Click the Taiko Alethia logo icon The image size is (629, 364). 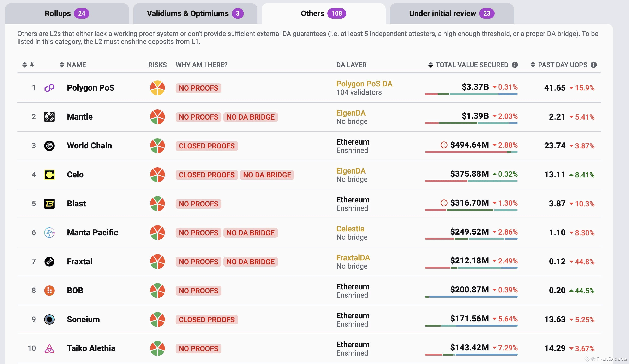coord(49,348)
